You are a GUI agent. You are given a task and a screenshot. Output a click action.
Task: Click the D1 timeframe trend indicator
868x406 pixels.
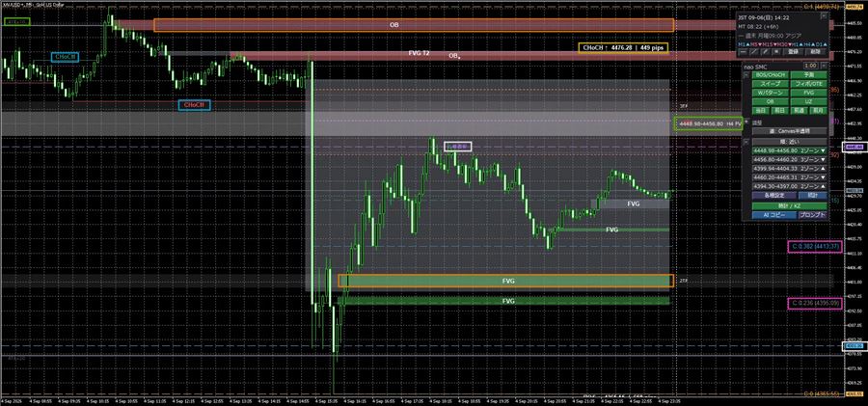tap(822, 45)
